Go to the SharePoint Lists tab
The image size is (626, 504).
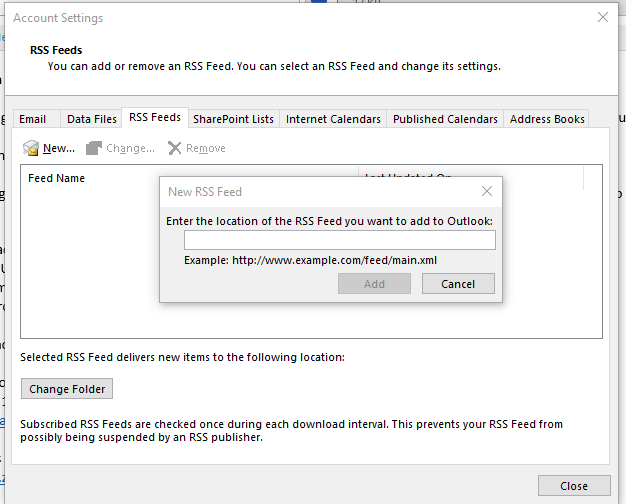tap(233, 119)
